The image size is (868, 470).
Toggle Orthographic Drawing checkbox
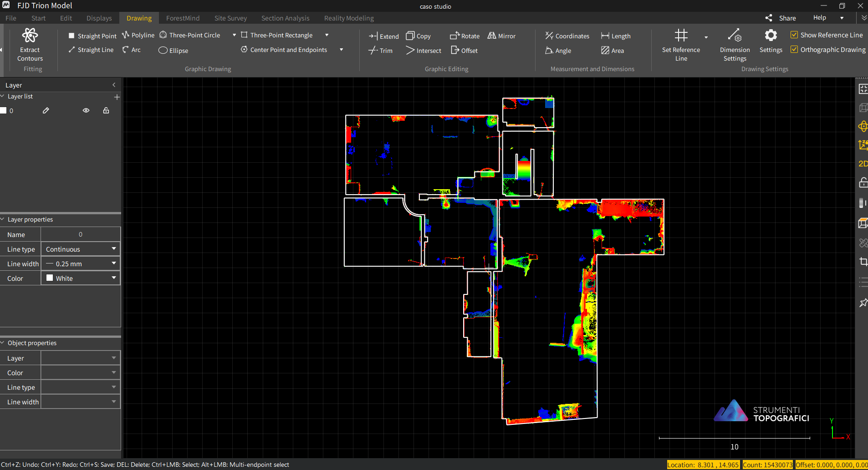tap(794, 50)
